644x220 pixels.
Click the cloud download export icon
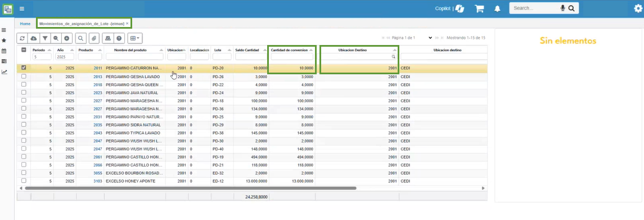click(33, 38)
